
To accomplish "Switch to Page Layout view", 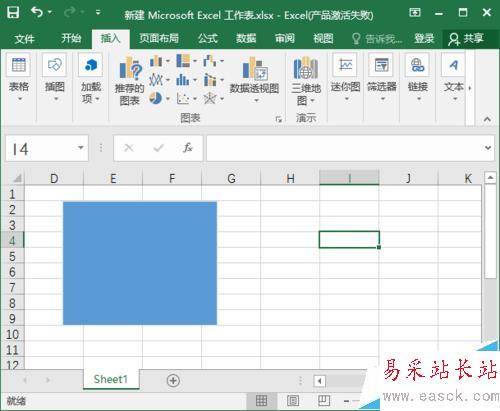I will pos(293,400).
